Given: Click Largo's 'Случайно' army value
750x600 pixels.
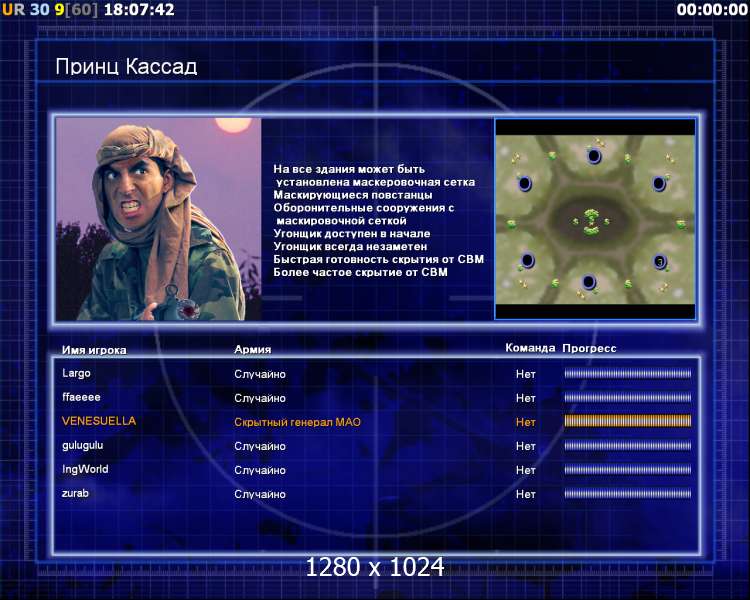Looking at the screenshot, I should 260,374.
